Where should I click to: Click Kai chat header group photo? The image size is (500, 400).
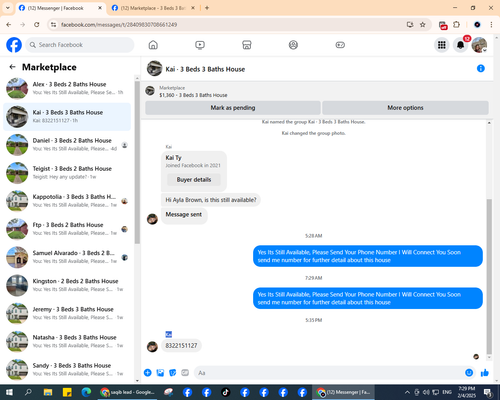click(154, 68)
